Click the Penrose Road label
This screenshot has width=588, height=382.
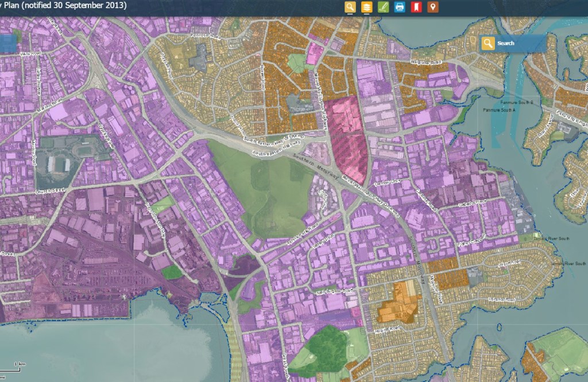coord(207,36)
